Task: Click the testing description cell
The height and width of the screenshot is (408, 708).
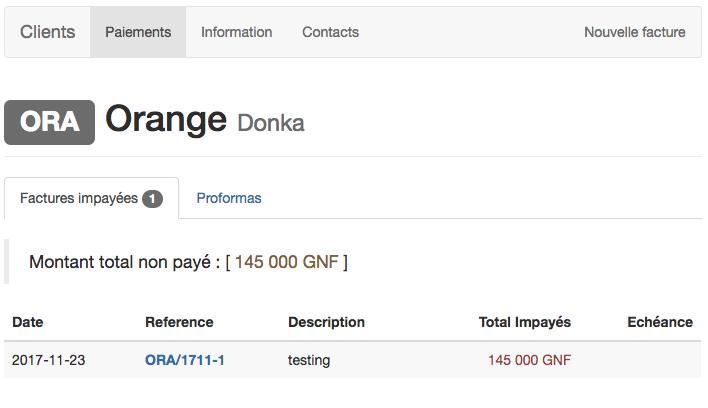Action: tap(309, 360)
